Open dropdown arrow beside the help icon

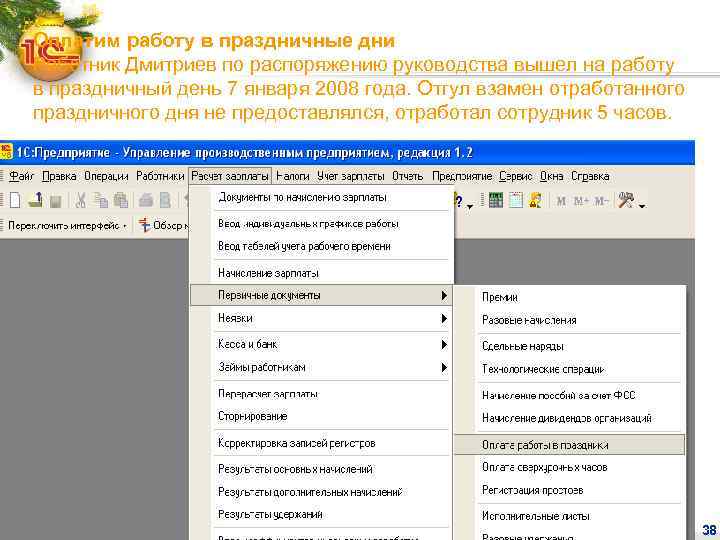[x=470, y=206]
